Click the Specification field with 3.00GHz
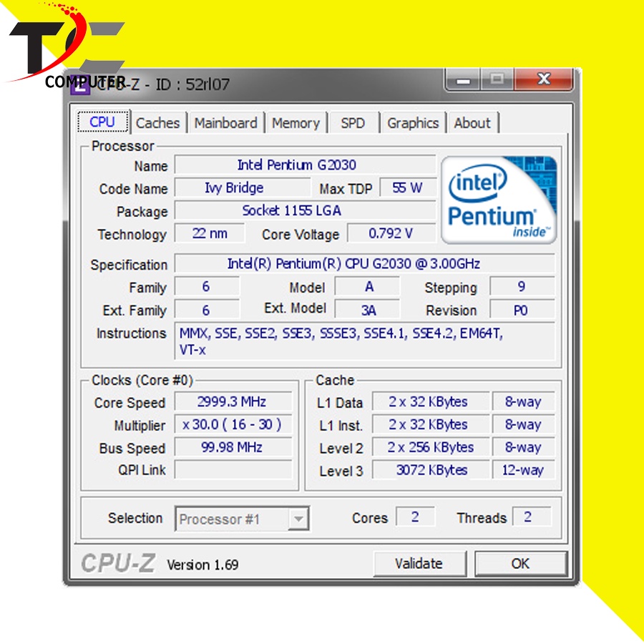 click(x=365, y=263)
